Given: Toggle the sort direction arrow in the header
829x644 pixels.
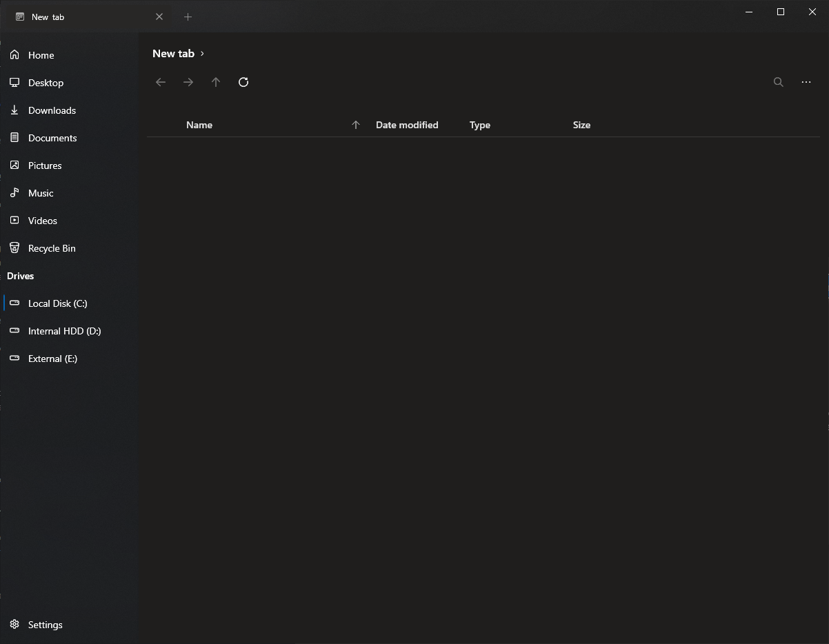Looking at the screenshot, I should (356, 125).
